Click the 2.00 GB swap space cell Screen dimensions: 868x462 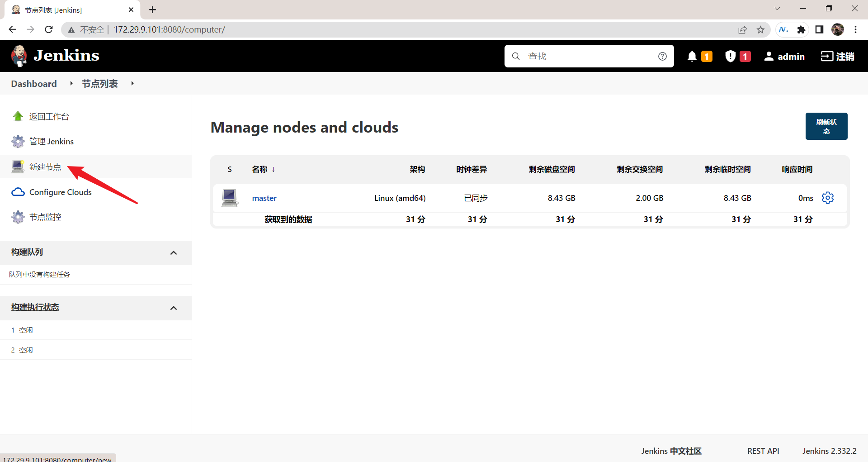click(x=650, y=198)
